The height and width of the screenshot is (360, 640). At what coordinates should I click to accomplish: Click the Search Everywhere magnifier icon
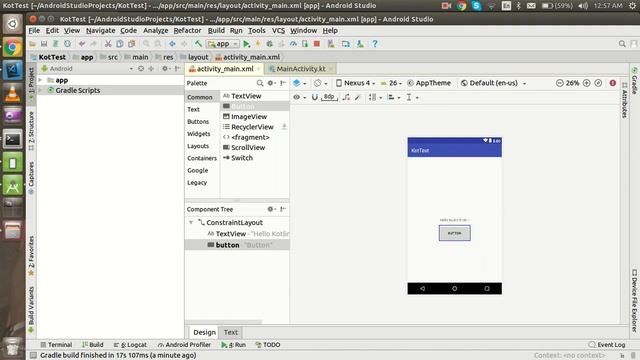[x=622, y=44]
